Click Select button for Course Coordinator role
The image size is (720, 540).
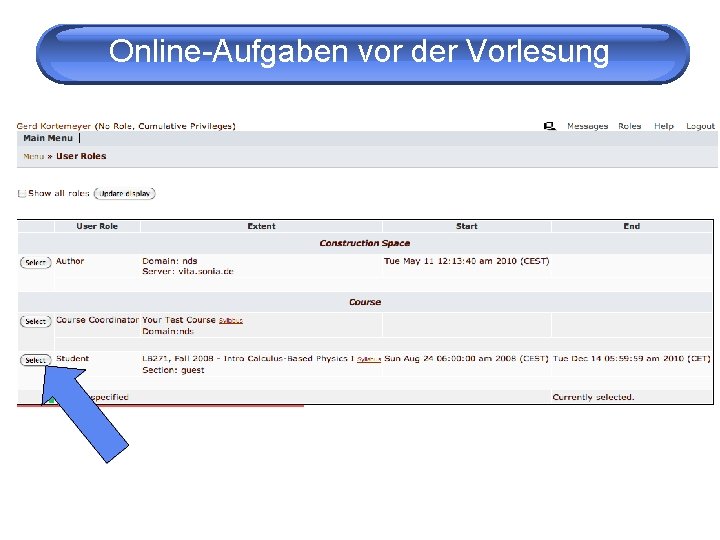pyautogui.click(x=35, y=321)
